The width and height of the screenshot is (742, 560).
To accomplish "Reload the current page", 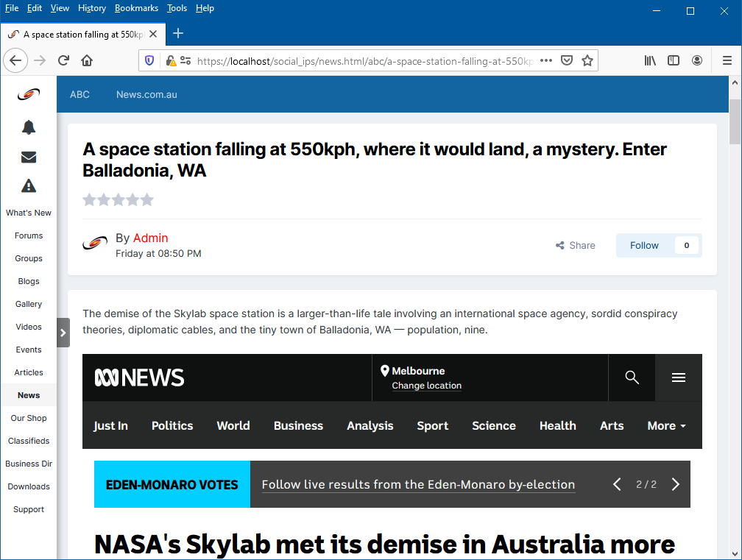I will click(x=63, y=60).
